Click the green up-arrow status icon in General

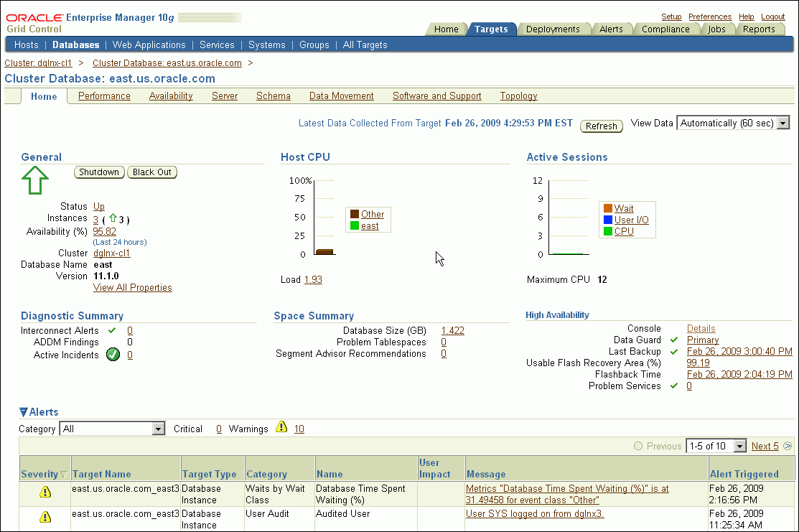tap(35, 180)
